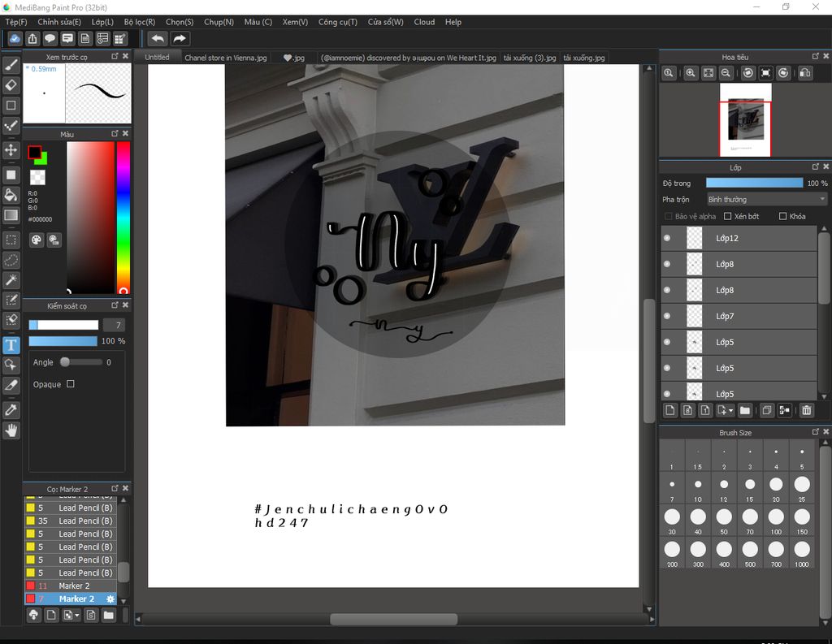Viewport: 832px width, 644px height.
Task: Select the Eraser tool
Action: click(11, 85)
